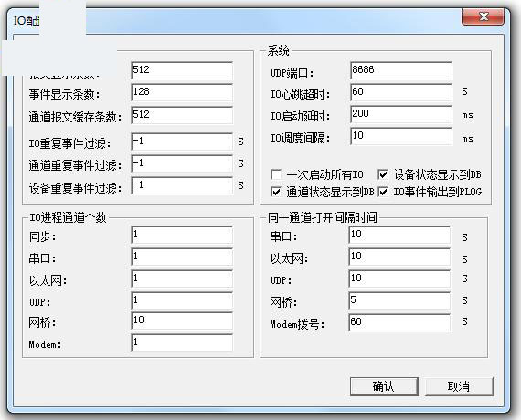Screen dimensions: 521x420
Task: Click the Modem channel count field
Action: coord(182,342)
